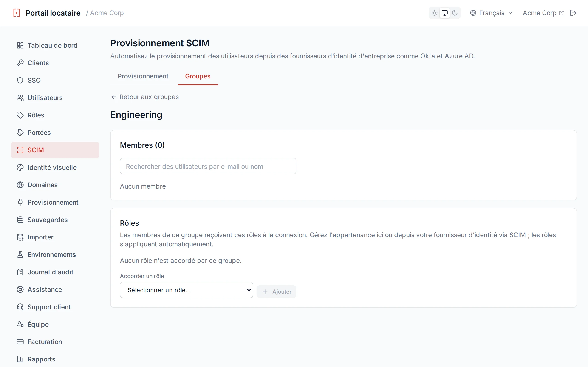Focus the user search field in Membres
Viewport: 588px width, 367px height.
[x=208, y=166]
